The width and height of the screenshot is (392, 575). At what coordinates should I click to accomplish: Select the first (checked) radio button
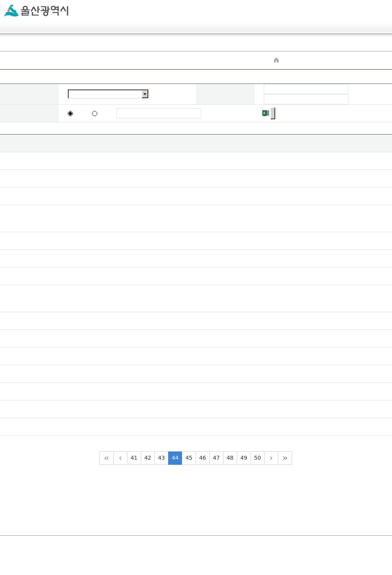point(71,114)
